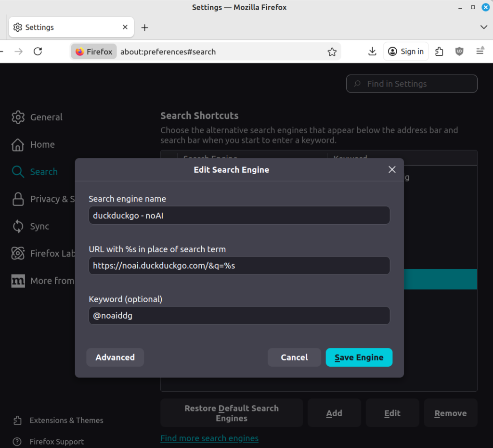Click the Search engine name field

[x=239, y=216]
